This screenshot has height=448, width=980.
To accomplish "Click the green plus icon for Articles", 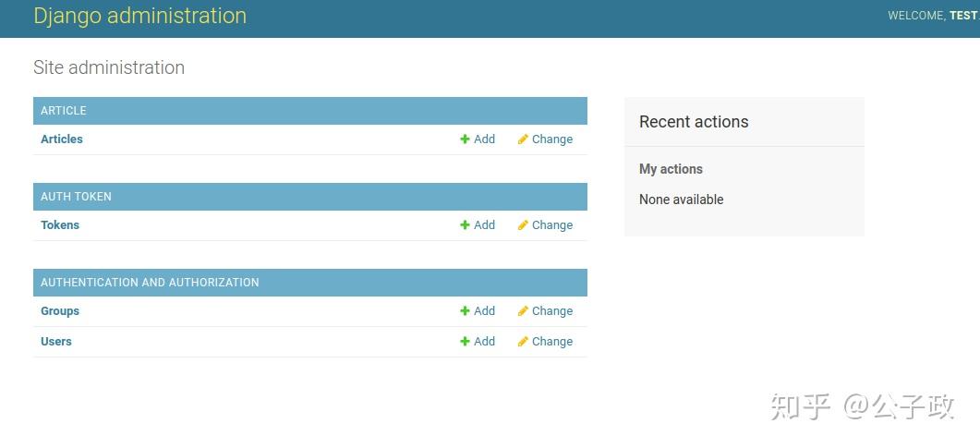I will 466,139.
